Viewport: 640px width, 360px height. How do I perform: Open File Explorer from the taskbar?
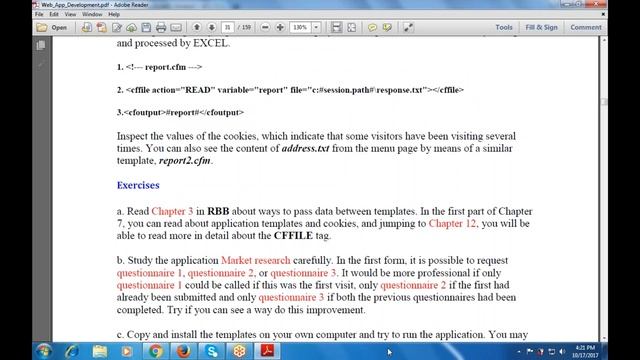click(x=99, y=351)
